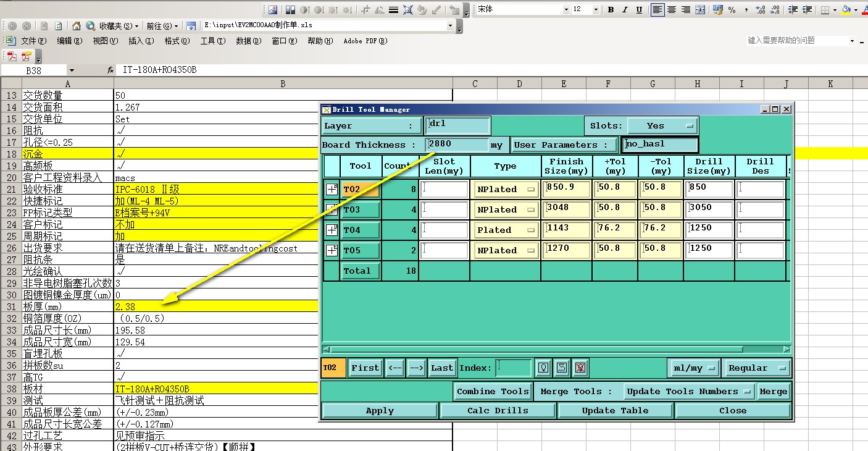This screenshot has width=868, height=451.
Task: Click the middle icon next to Index field
Action: [x=562, y=368]
